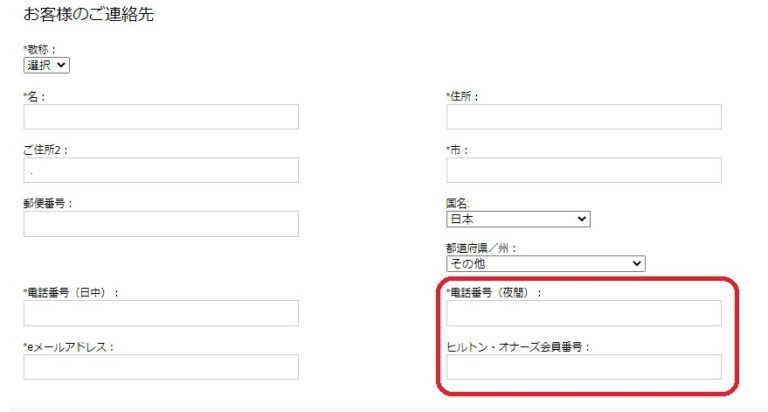This screenshot has height=412, width=768.
Task: Click the 郵便番号 label text
Action: point(48,203)
